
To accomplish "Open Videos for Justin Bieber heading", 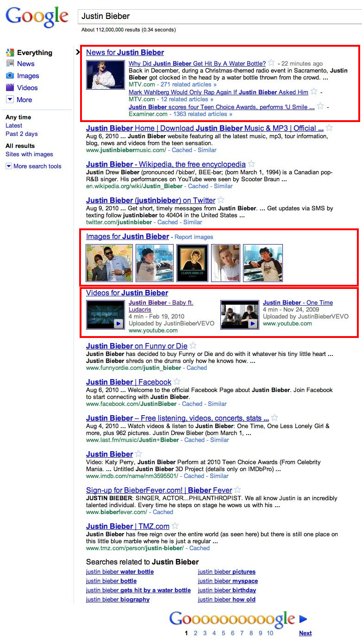I will click(x=127, y=293).
